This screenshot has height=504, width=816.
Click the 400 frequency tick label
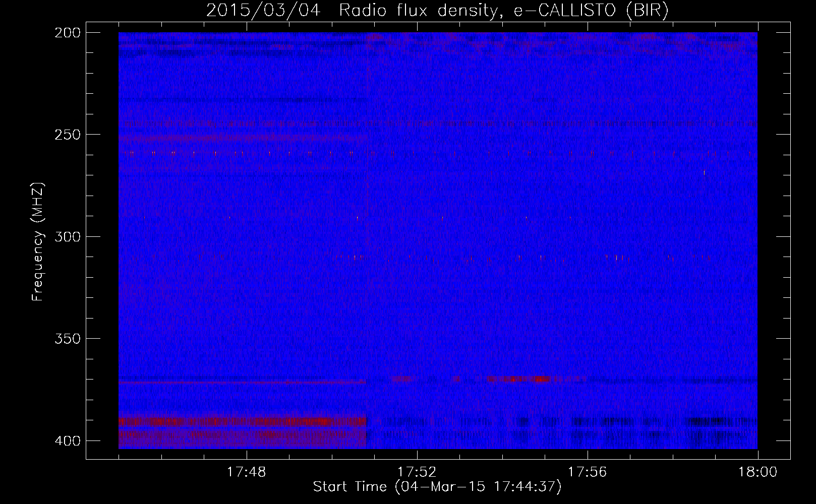click(x=68, y=441)
